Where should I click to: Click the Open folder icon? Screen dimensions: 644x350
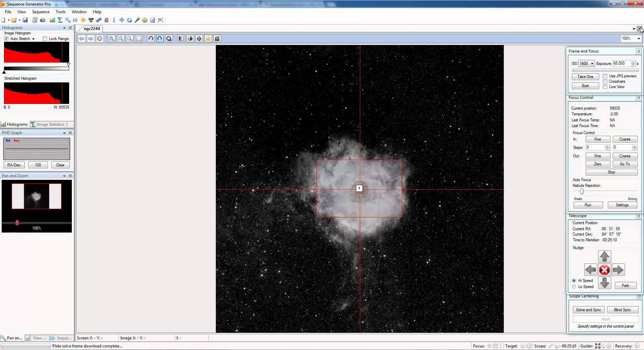[14, 20]
